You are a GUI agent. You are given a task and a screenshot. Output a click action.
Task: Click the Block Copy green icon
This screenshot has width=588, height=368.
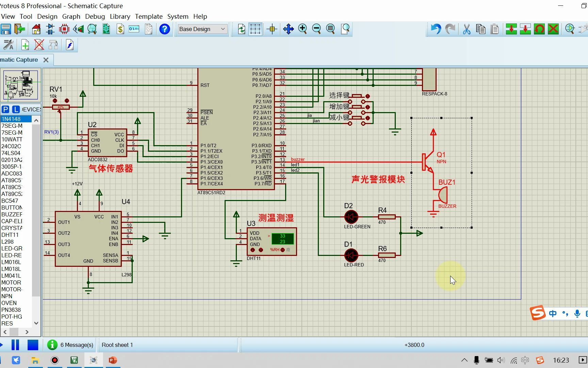511,29
